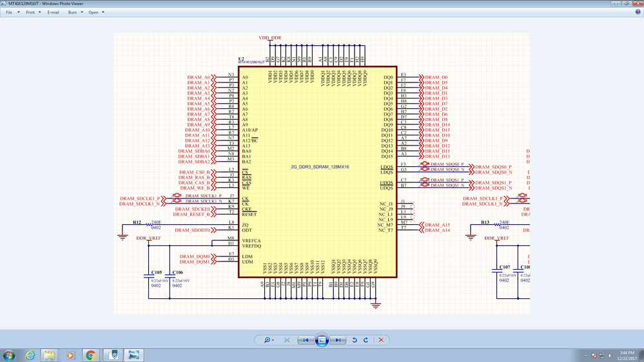The width and height of the screenshot is (644, 362).
Task: Click the DRAM_CS0_B net label
Action: [195, 173]
